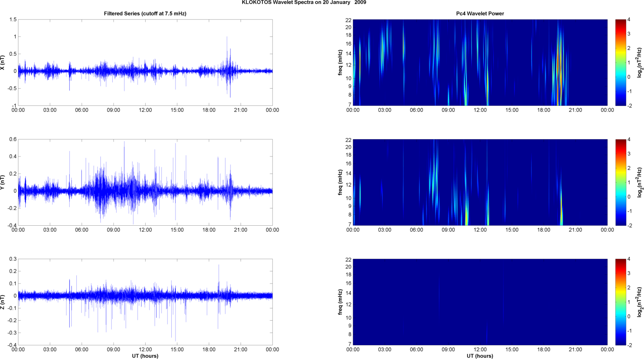Click the X (nT) axis label

(x=3, y=62)
